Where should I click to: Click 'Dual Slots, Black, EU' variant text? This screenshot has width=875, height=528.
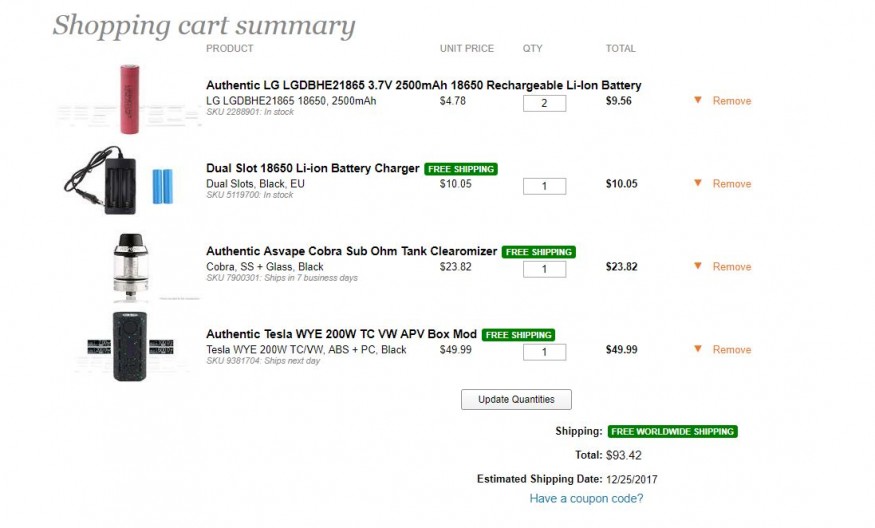click(x=256, y=184)
